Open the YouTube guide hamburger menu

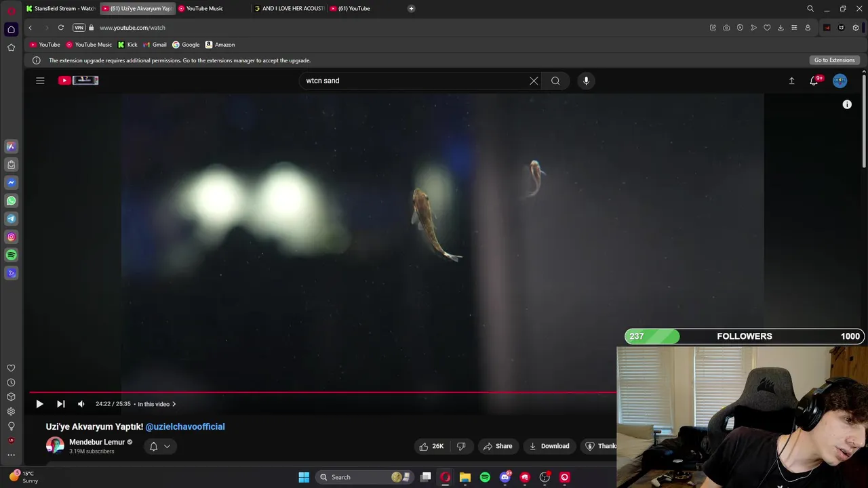pos(40,81)
